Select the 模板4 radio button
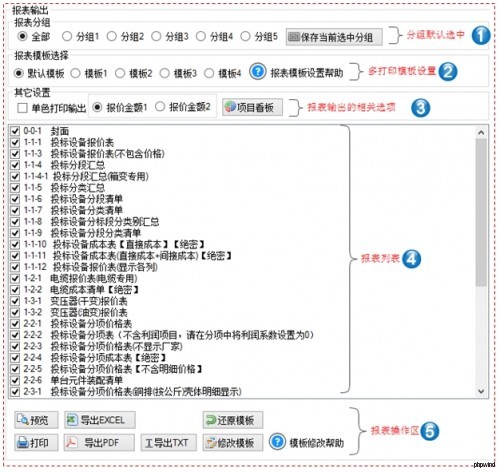 [x=209, y=73]
